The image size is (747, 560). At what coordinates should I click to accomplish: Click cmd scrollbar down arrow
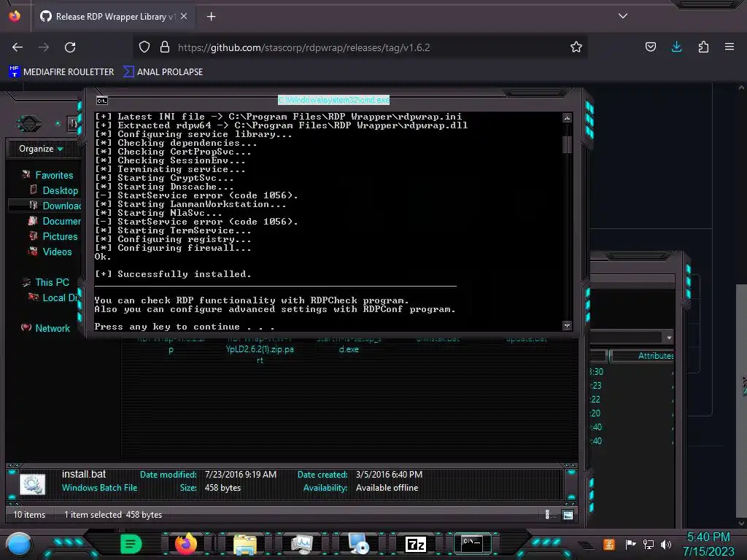tap(567, 326)
